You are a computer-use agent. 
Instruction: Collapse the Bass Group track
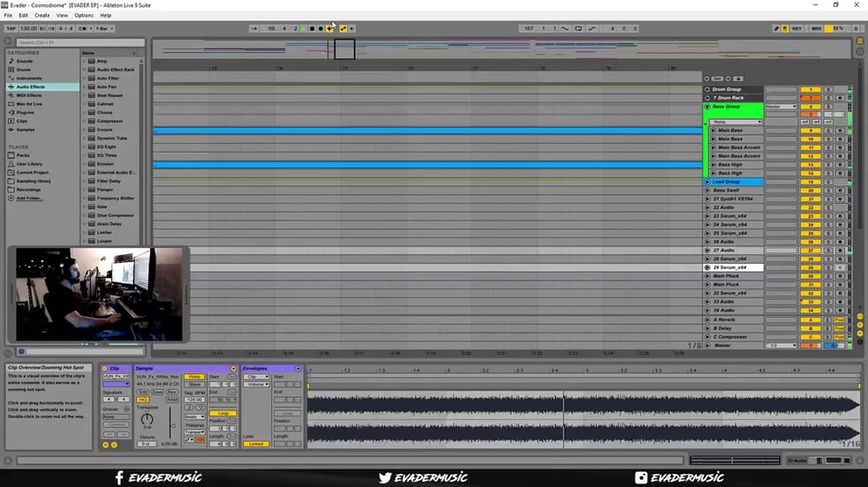tap(707, 106)
